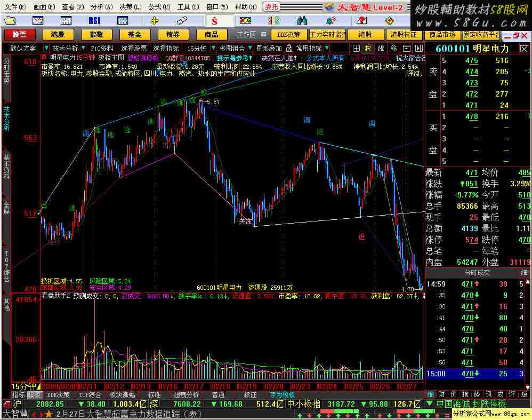
Task: Click the 02/27 date marker on timeline
Action: coord(407,386)
